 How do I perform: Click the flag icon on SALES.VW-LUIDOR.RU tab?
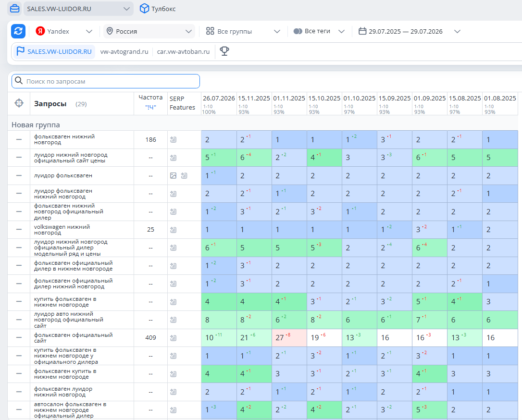pyautogui.click(x=20, y=51)
